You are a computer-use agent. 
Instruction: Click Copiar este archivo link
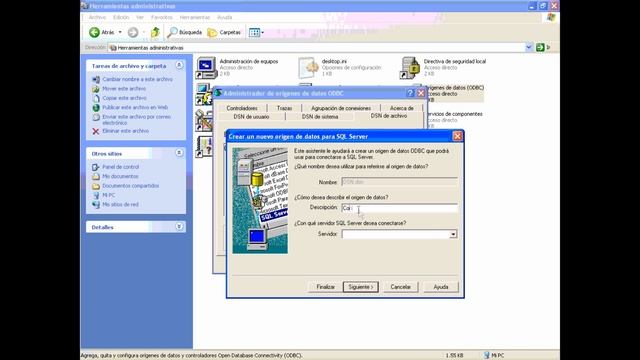tap(124, 98)
